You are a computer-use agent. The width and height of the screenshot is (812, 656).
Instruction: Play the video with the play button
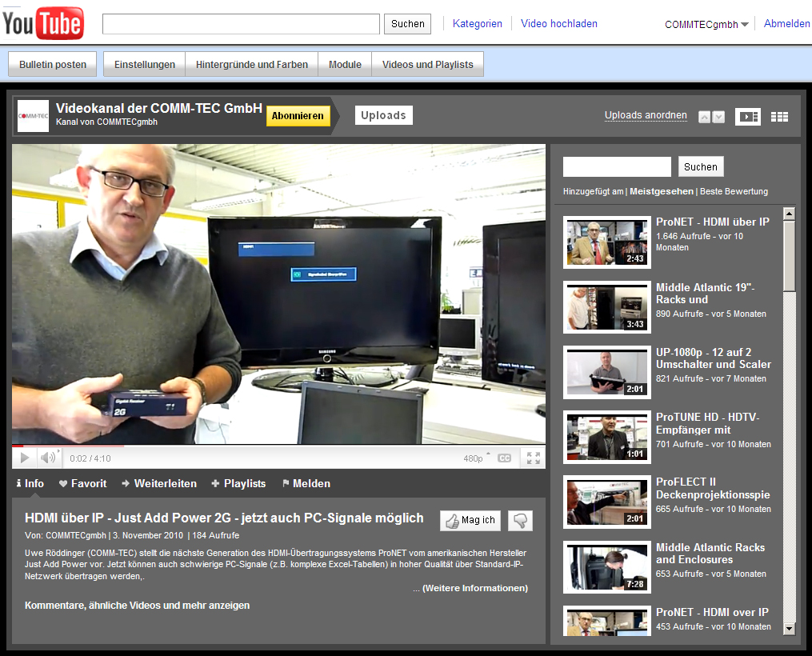click(24, 458)
